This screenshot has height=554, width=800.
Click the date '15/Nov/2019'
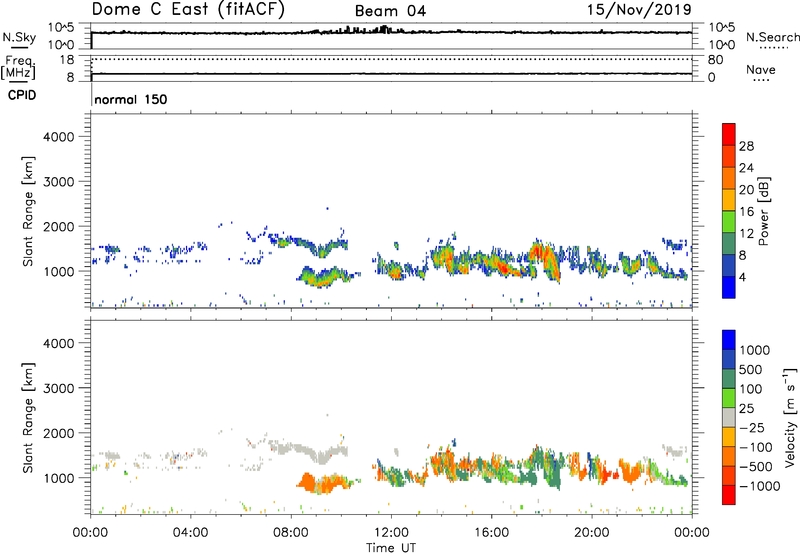coord(639,9)
